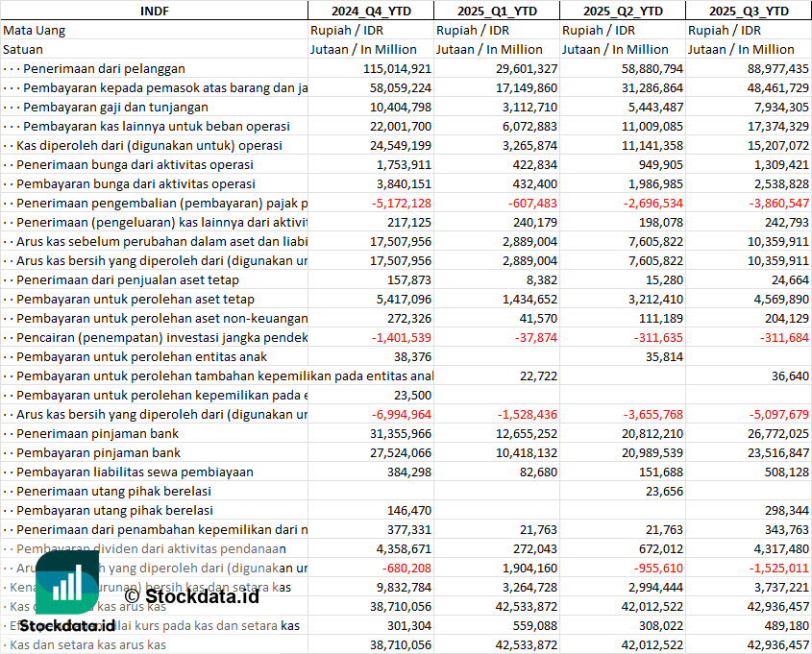Select cell value 4,358,671
The height and width of the screenshot is (654, 812).
(404, 548)
